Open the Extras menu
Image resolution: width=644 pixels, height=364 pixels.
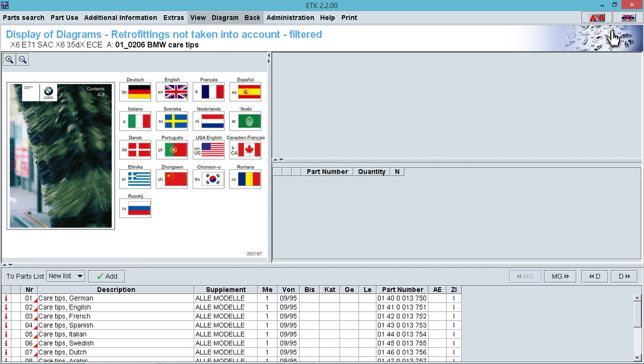(174, 18)
